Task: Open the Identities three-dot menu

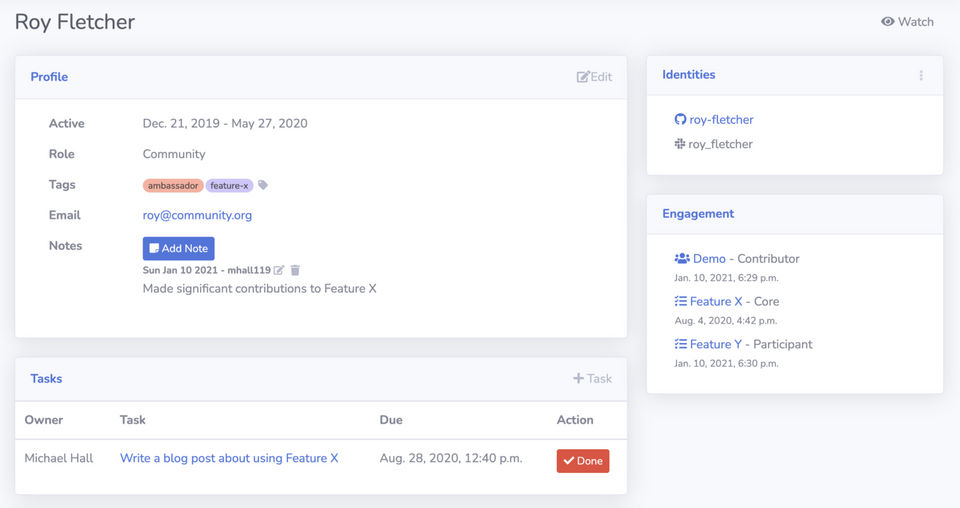Action: pos(921,75)
